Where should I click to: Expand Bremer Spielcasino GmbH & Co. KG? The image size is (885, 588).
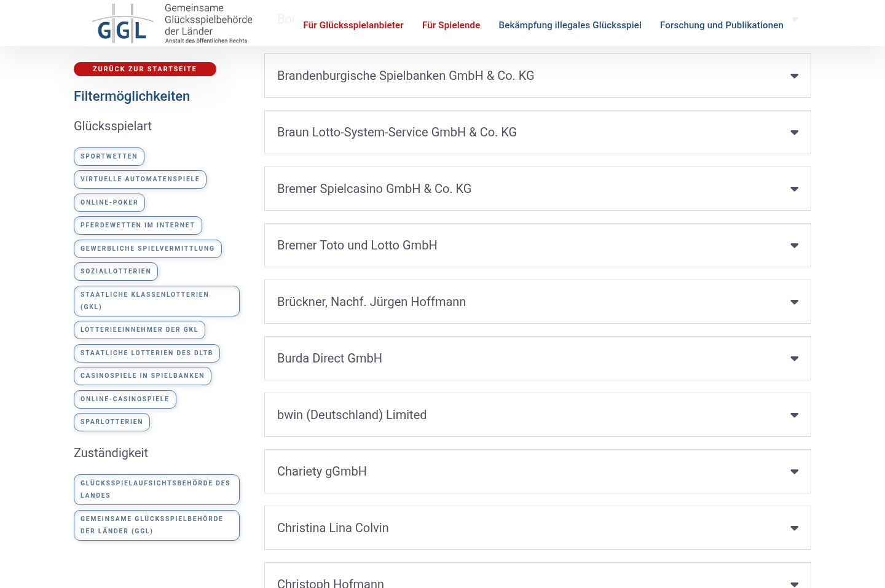coord(538,189)
